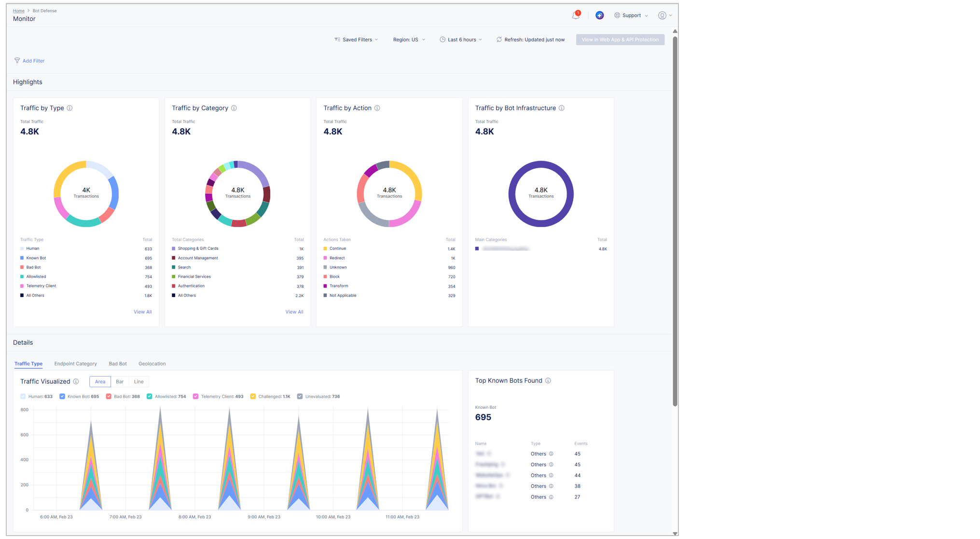The width and height of the screenshot is (980, 539).
Task: Expand the user account chevron
Action: [x=671, y=15]
